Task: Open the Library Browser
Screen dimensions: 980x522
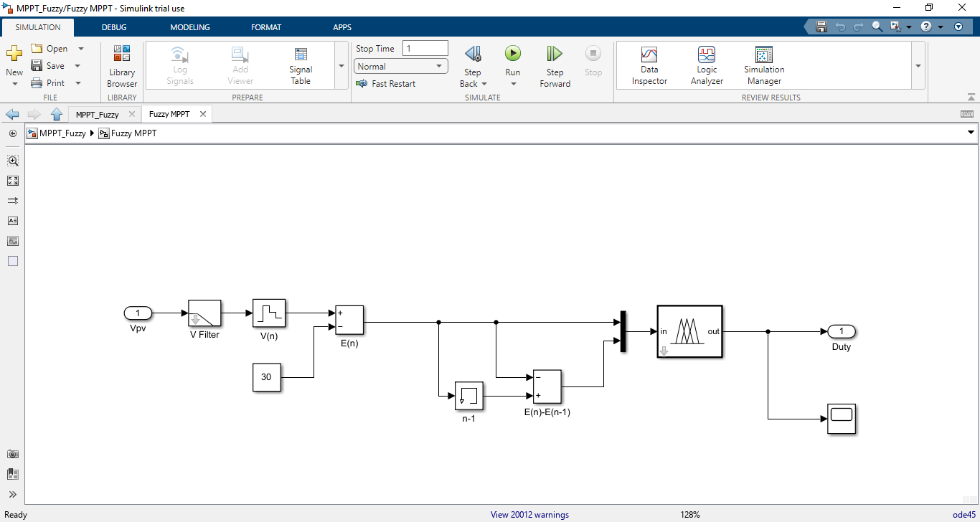Action: 122,66
